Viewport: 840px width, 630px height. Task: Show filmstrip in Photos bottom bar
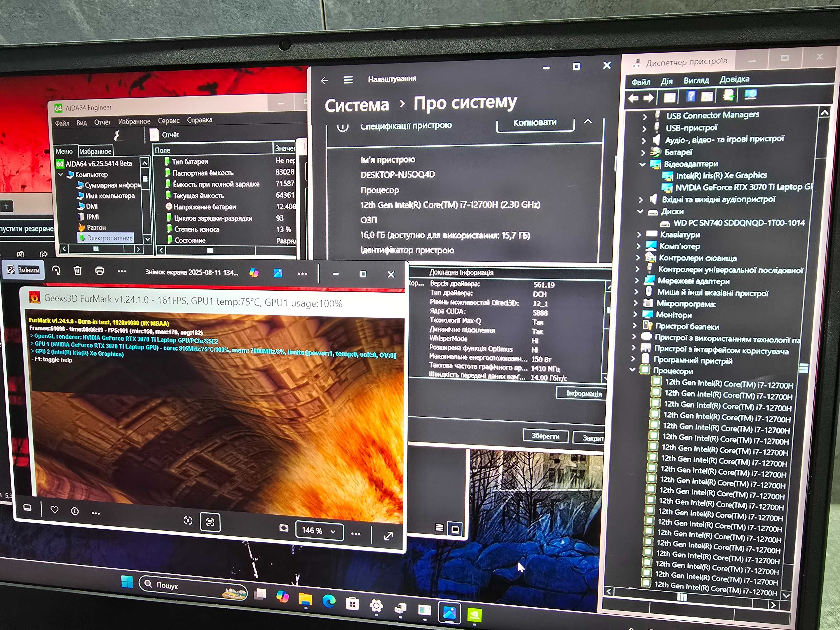tap(27, 508)
